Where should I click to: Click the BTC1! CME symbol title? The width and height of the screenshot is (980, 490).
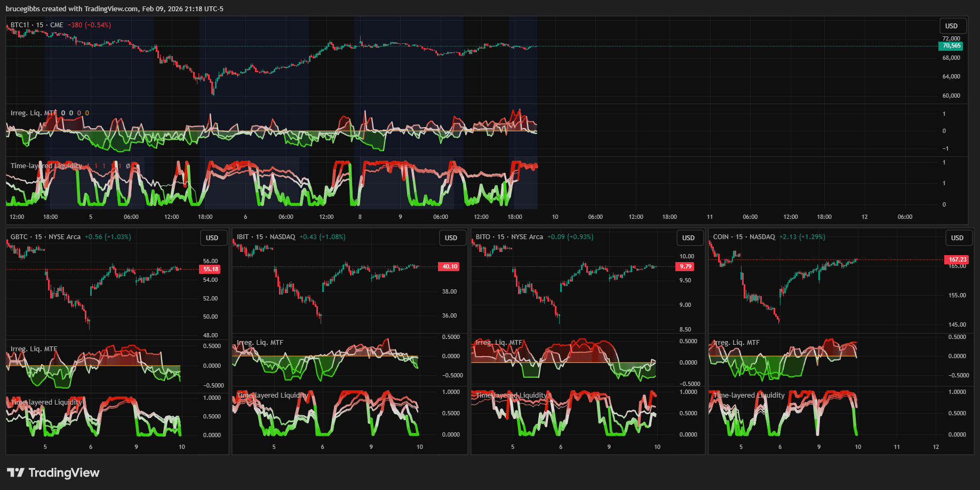[37, 25]
